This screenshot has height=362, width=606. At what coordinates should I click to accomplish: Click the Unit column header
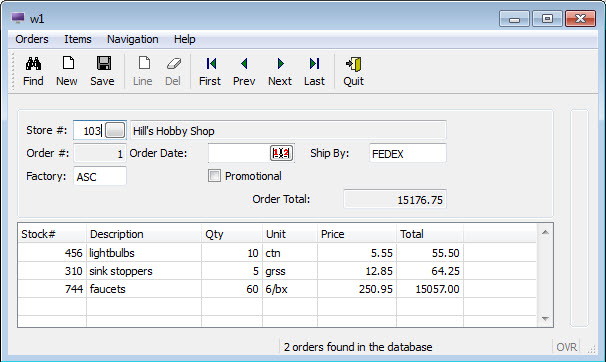click(x=290, y=234)
